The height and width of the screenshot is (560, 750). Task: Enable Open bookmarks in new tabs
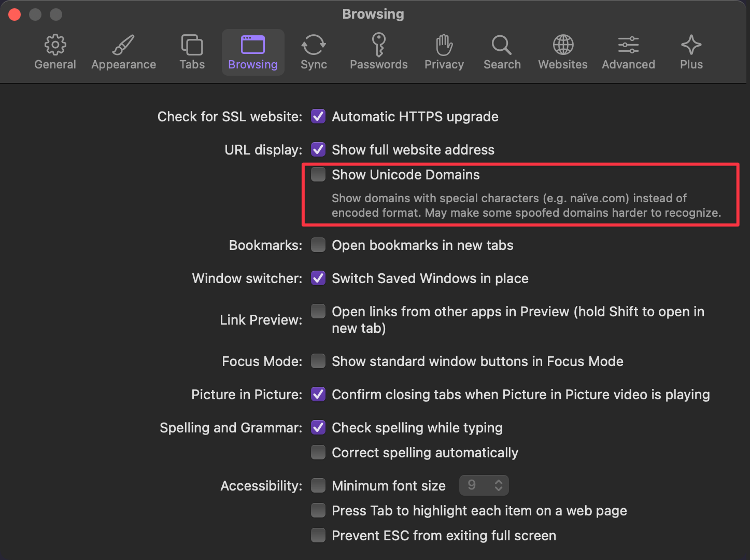coord(318,245)
